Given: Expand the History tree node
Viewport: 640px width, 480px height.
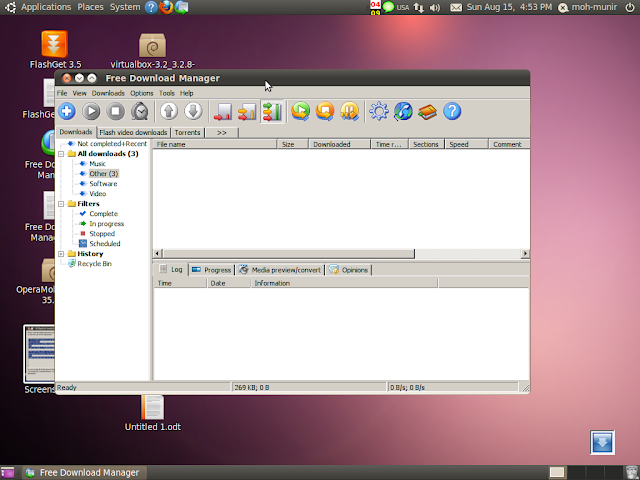Looking at the screenshot, I should pyautogui.click(x=61, y=254).
